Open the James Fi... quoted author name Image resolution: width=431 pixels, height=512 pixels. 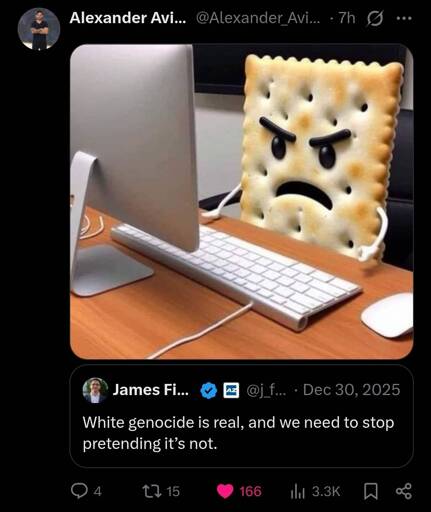click(151, 390)
